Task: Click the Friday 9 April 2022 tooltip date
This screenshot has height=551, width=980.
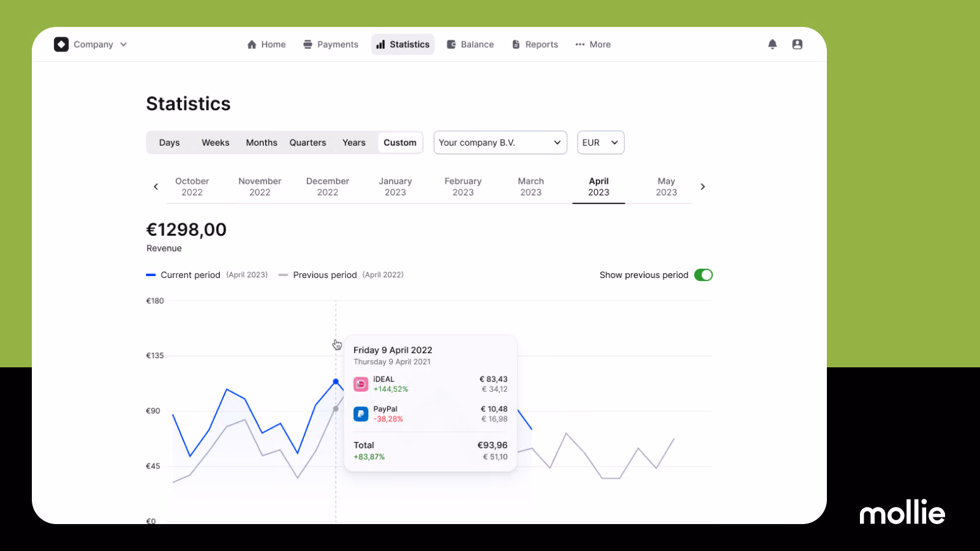Action: pos(393,350)
